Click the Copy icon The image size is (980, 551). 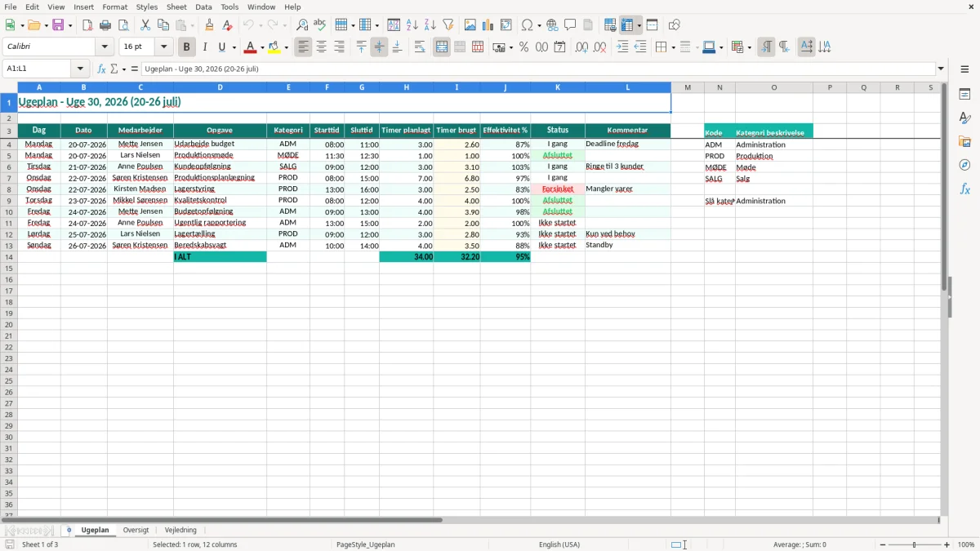pyautogui.click(x=163, y=25)
